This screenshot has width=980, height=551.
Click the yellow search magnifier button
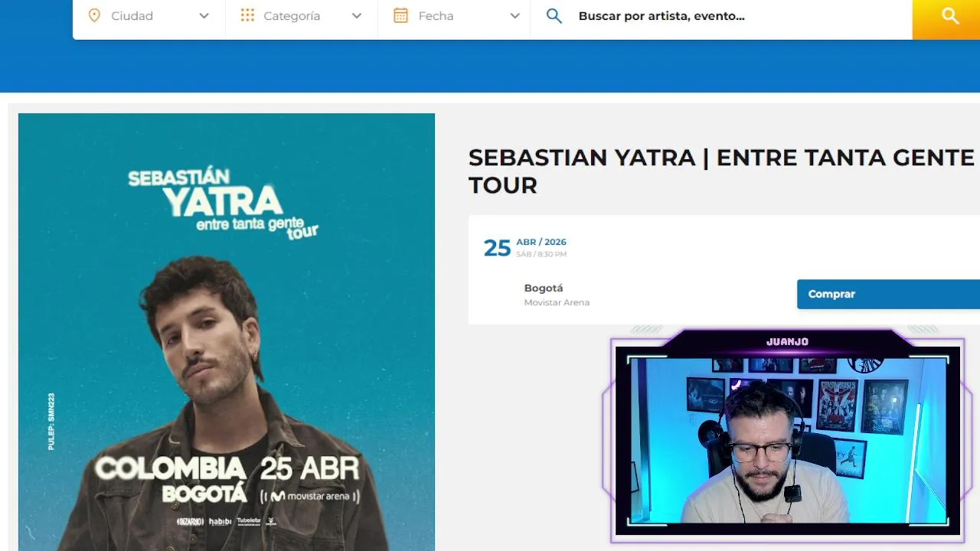click(x=946, y=16)
